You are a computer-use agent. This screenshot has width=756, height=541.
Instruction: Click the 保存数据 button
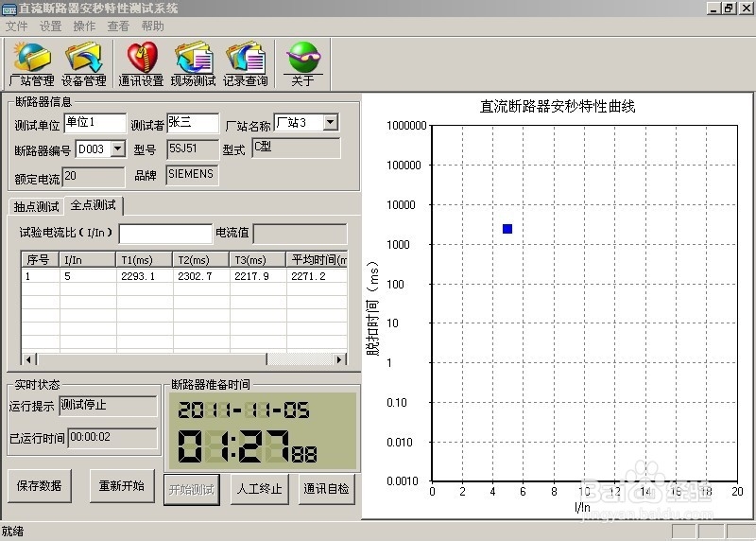[x=40, y=485]
